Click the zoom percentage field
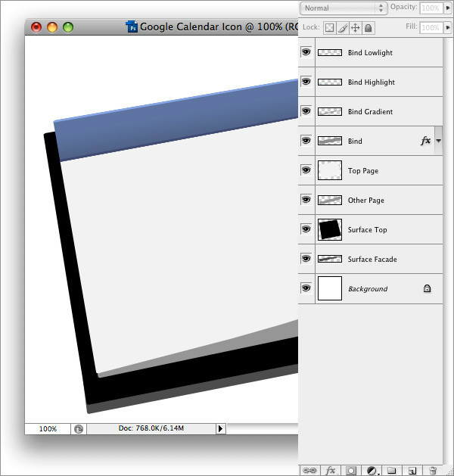 [x=48, y=428]
